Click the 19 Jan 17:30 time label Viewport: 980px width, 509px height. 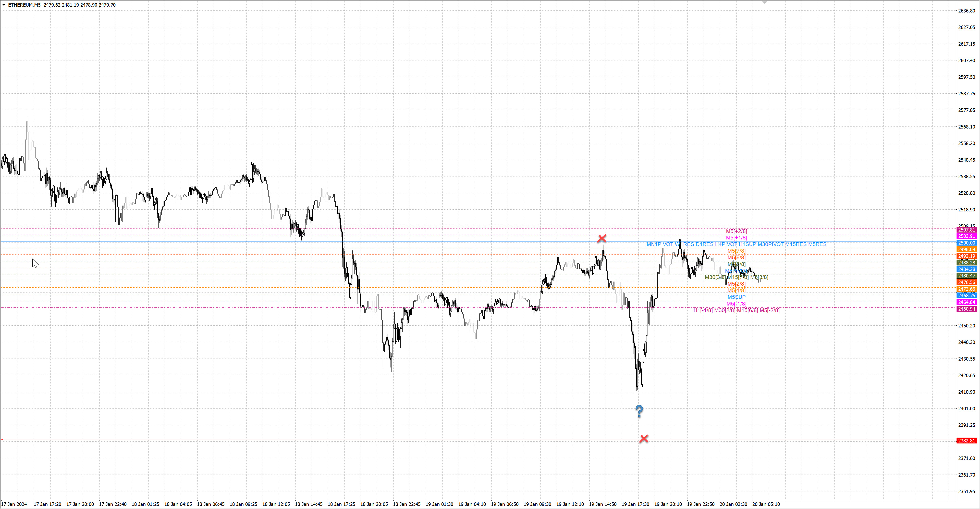click(635, 504)
